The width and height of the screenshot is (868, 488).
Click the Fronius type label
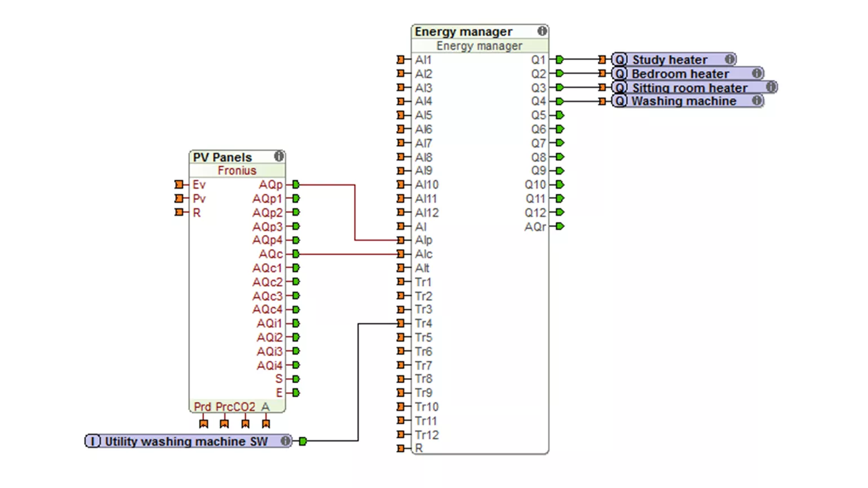coord(237,171)
